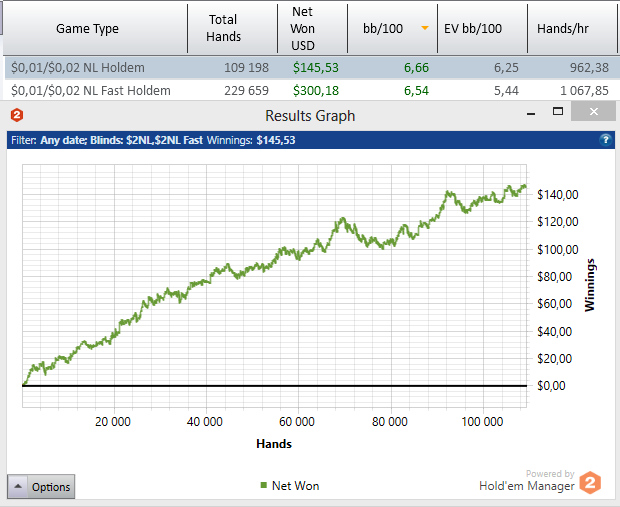Select the $0,01/$0,02 NL Fast Holdem row
This screenshot has height=507, width=620.
pos(310,91)
